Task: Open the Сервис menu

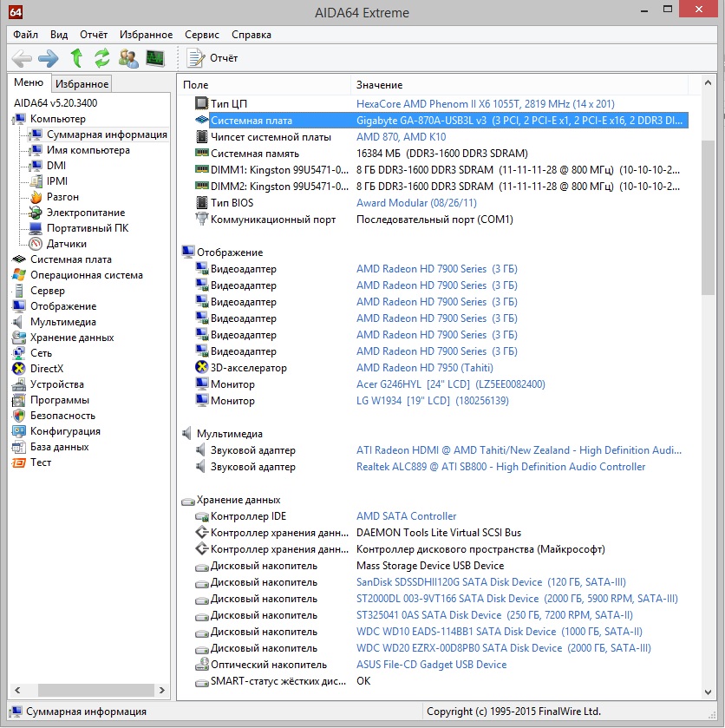Action: 202,35
